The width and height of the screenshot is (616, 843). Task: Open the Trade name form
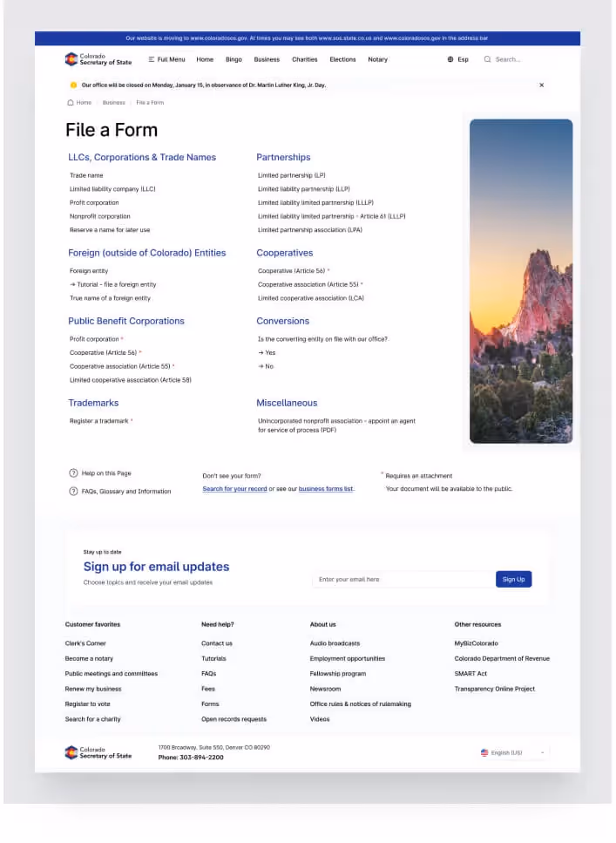pyautogui.click(x=86, y=175)
